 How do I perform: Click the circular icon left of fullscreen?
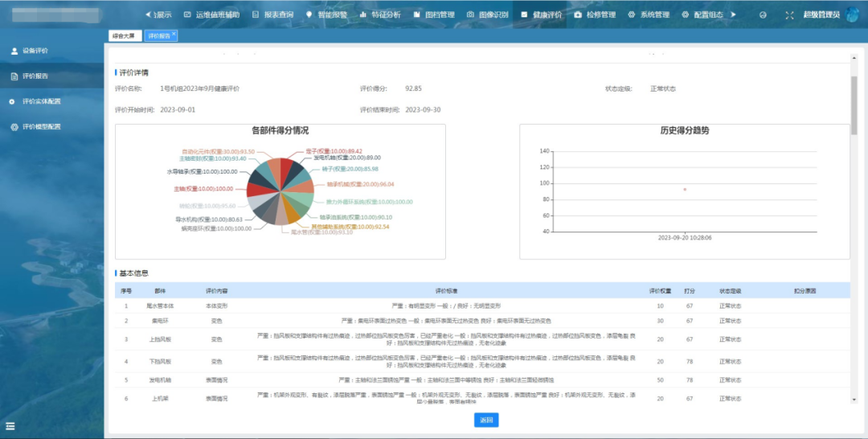pyautogui.click(x=763, y=14)
